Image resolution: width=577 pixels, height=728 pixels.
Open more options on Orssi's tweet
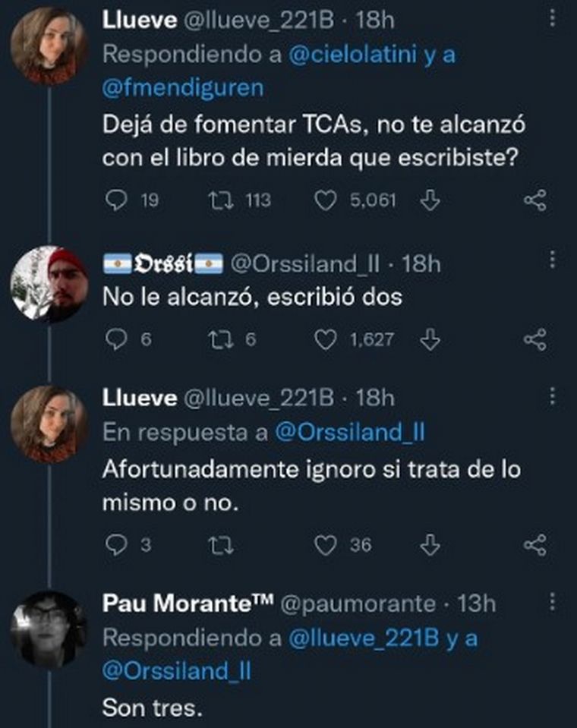[552, 260]
